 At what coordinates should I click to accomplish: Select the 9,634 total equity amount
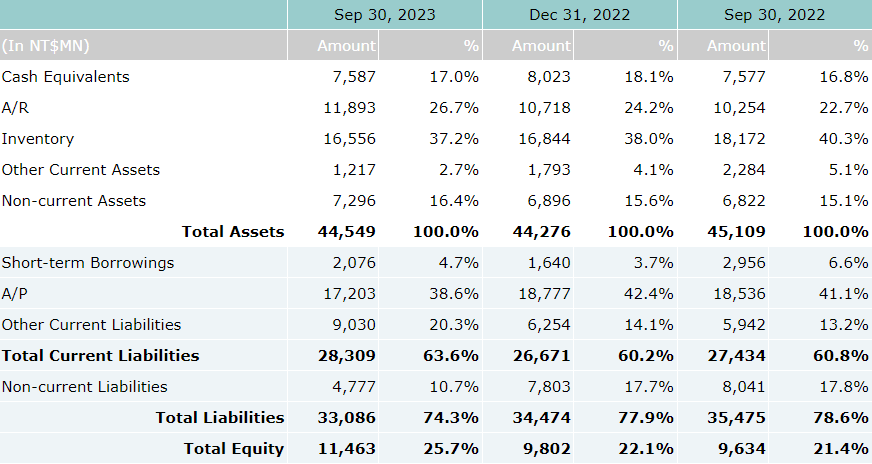(x=741, y=449)
